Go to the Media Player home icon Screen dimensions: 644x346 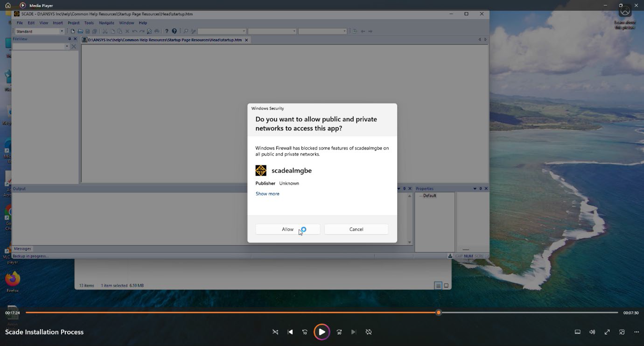click(8, 6)
